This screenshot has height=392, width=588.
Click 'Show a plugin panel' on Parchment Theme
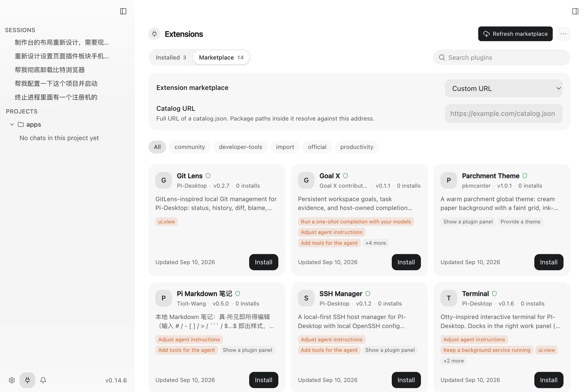(468, 222)
